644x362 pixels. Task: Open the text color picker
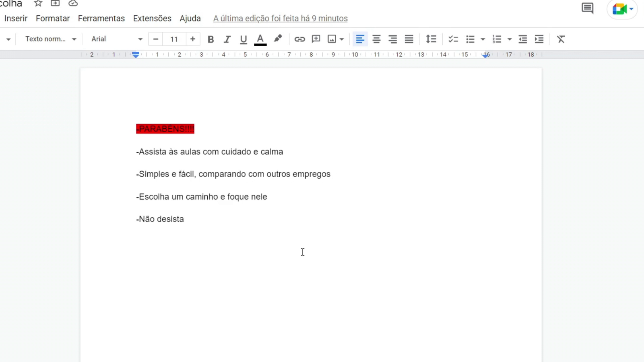tap(260, 39)
